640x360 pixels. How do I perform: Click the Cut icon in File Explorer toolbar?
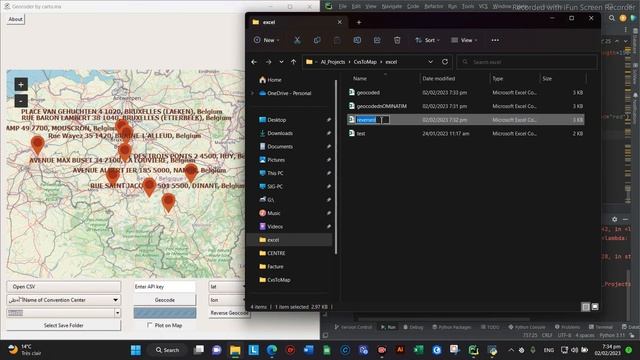(x=297, y=40)
